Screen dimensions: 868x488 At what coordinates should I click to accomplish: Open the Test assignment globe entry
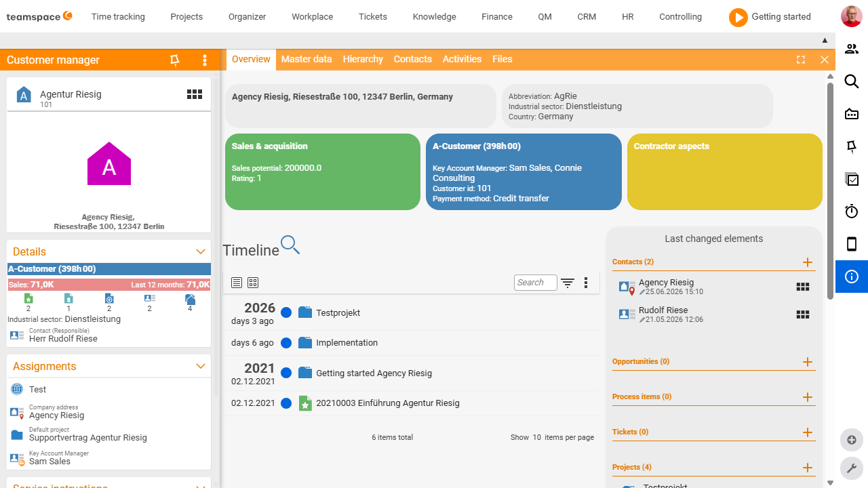(x=38, y=390)
